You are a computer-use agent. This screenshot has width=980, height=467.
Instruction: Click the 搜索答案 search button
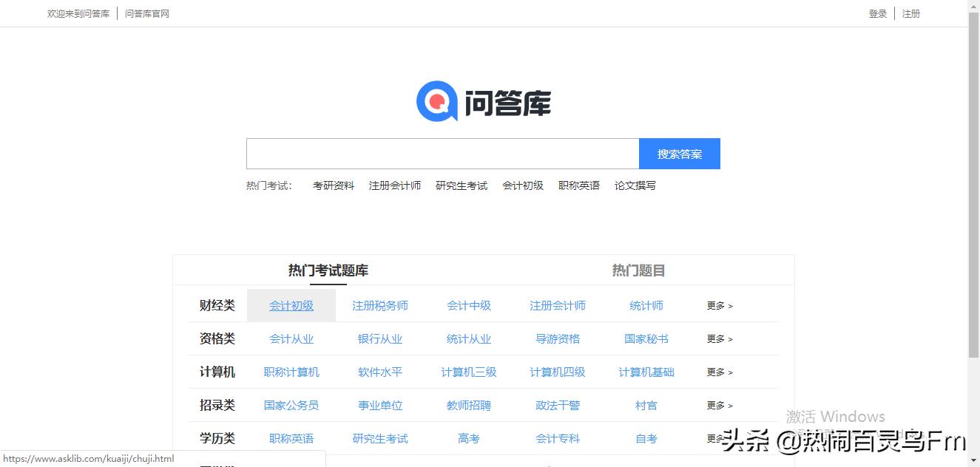coord(679,153)
